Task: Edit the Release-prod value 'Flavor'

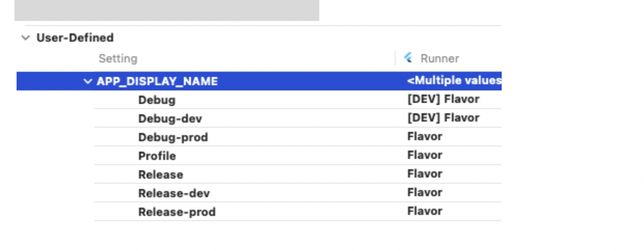Action: (425, 211)
